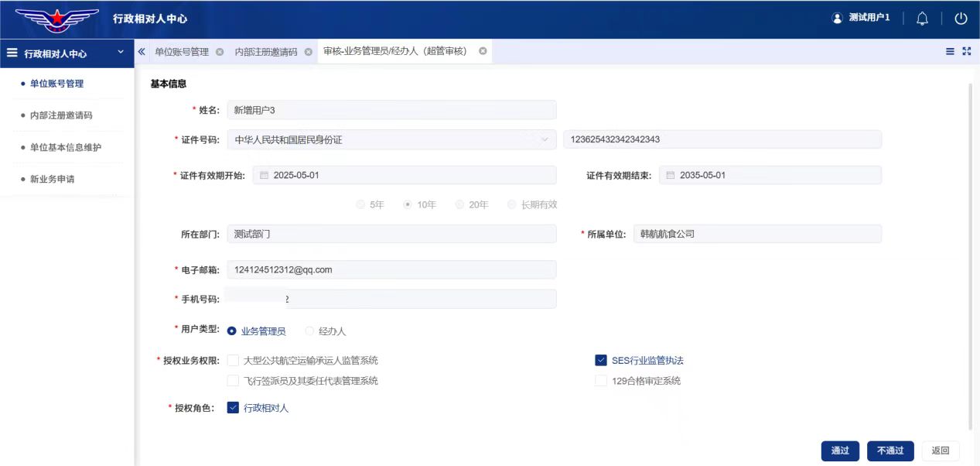Viewport: 980px width, 466px height.
Task: Choose 经办人 user type
Action: pyautogui.click(x=310, y=331)
